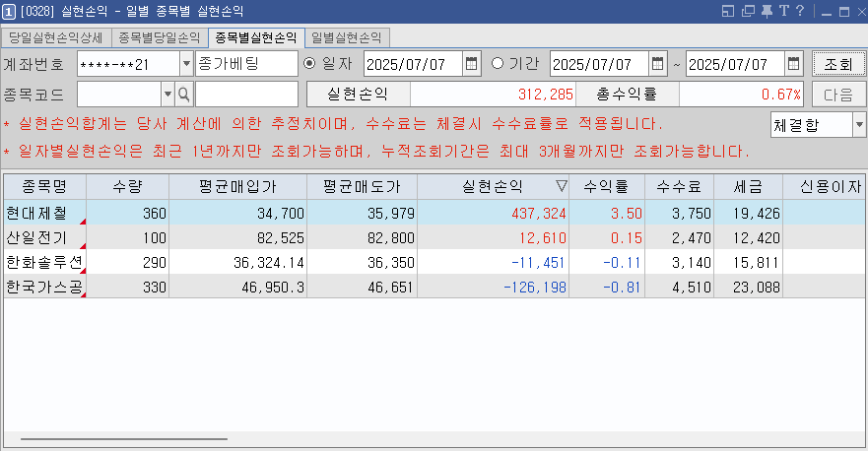Open calendar for the period end date
This screenshot has height=451, width=868.
794,64
